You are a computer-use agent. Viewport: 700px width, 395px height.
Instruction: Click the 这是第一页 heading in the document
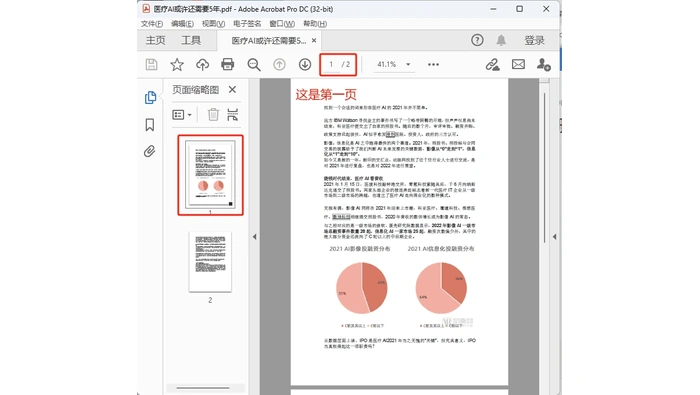click(x=326, y=95)
